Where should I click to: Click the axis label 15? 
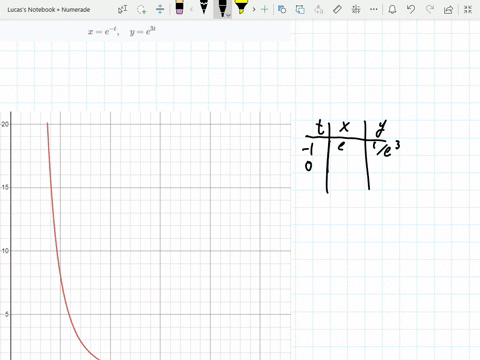pyautogui.click(x=5, y=187)
